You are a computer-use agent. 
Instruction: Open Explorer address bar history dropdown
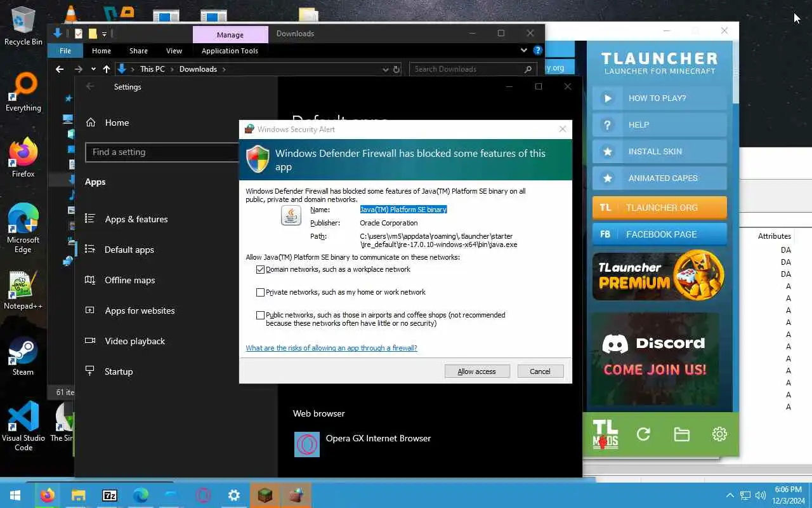[x=385, y=69]
